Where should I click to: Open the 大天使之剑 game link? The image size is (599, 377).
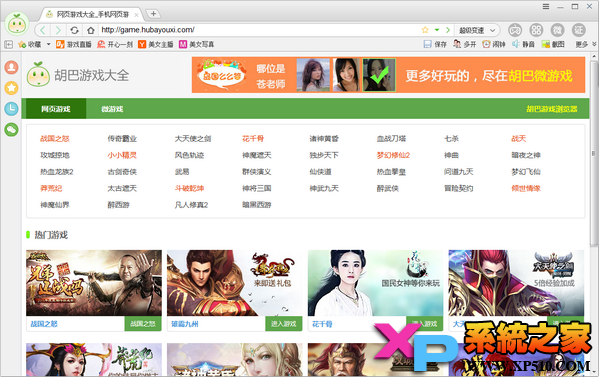(x=193, y=139)
